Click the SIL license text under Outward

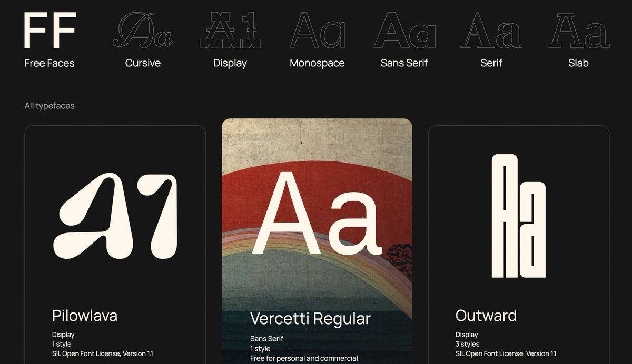(506, 353)
